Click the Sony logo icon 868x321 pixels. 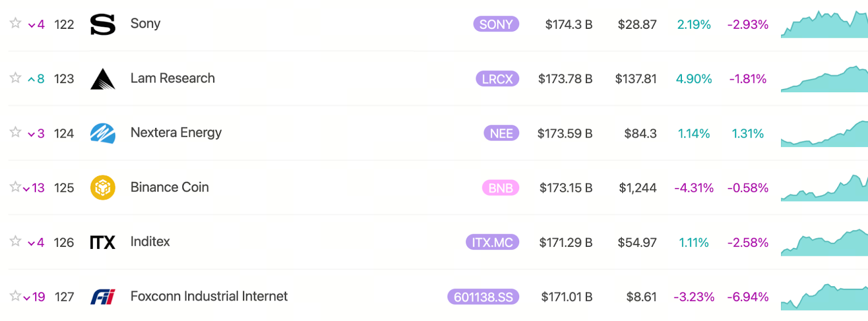point(103,24)
